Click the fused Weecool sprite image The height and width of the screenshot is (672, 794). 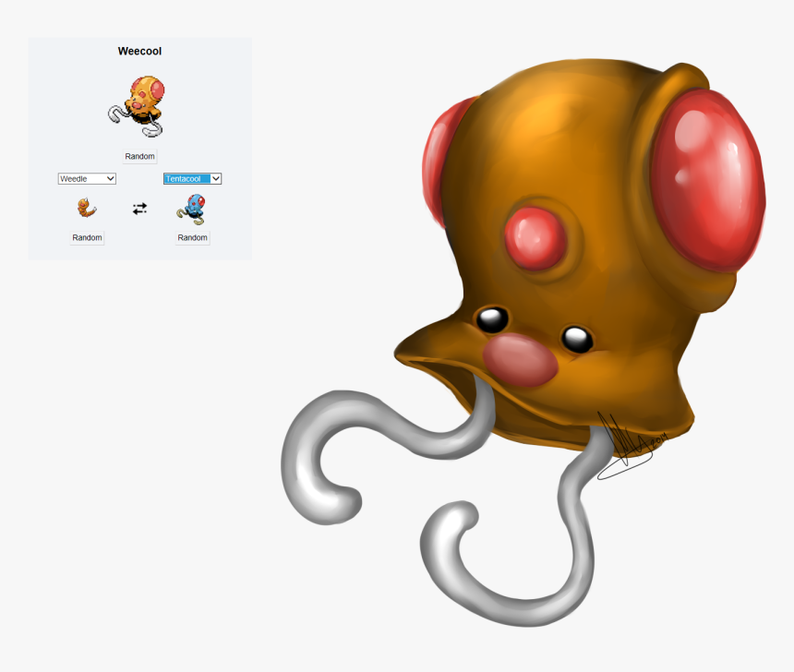138,103
